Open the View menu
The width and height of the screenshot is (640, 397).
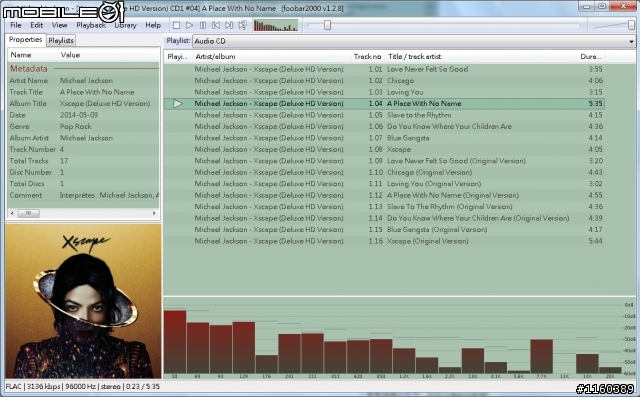click(59, 25)
